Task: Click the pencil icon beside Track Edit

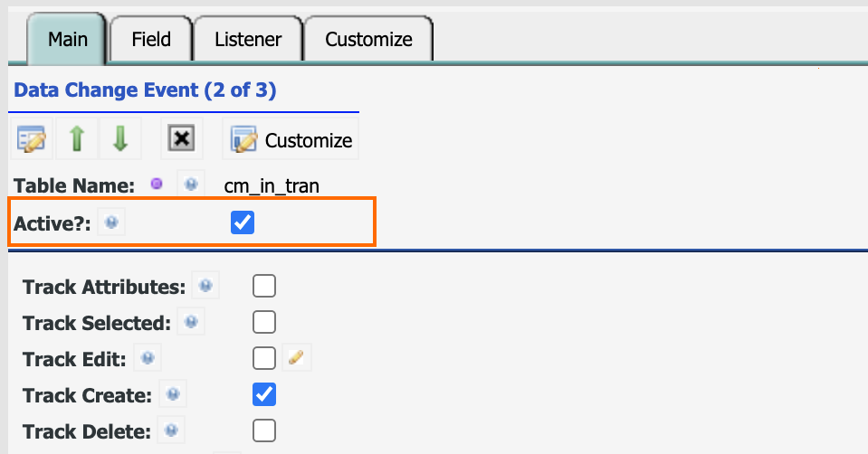Action: pyautogui.click(x=297, y=357)
